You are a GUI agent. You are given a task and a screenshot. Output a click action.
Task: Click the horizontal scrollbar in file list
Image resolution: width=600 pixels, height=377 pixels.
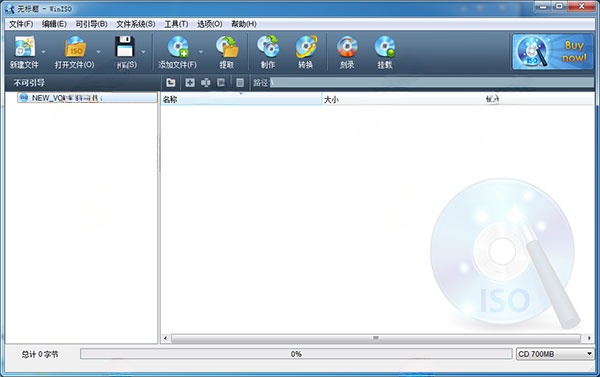coord(376,338)
